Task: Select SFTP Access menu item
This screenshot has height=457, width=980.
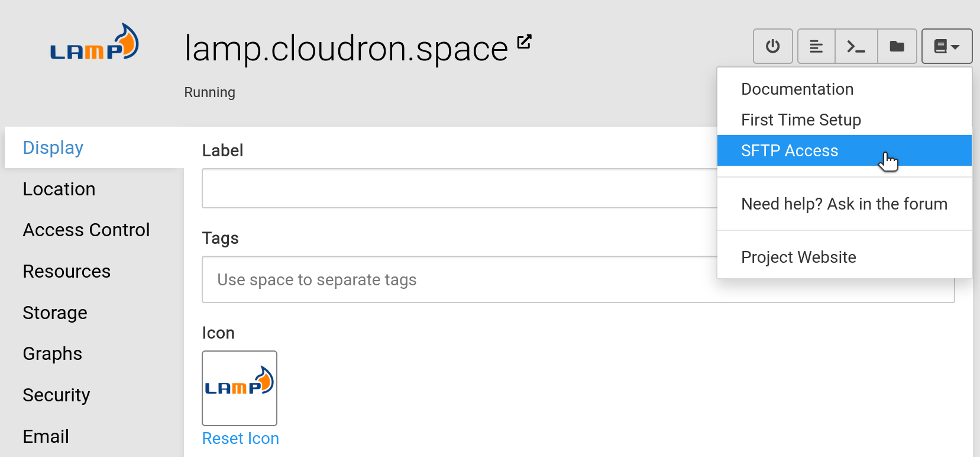Action: tap(789, 151)
